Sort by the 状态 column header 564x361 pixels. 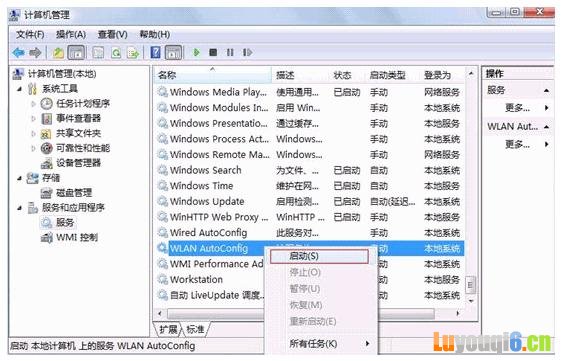[348, 75]
